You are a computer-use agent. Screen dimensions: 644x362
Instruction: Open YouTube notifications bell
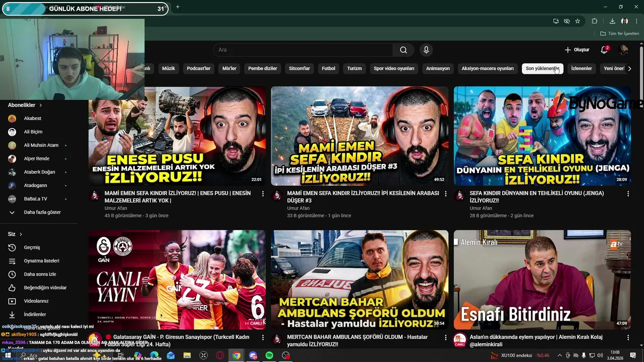[x=604, y=50]
